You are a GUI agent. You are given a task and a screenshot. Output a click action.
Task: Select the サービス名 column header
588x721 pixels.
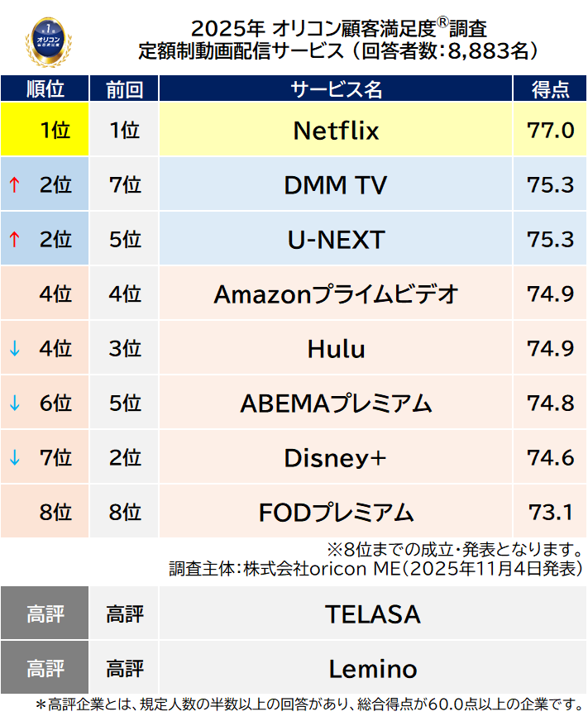[x=336, y=89]
